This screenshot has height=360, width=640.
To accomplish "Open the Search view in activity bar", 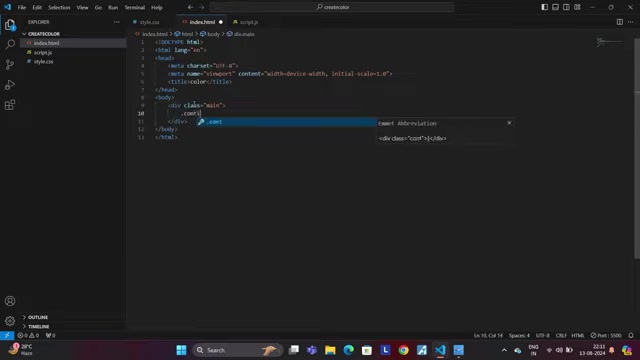I will click(x=10, y=44).
